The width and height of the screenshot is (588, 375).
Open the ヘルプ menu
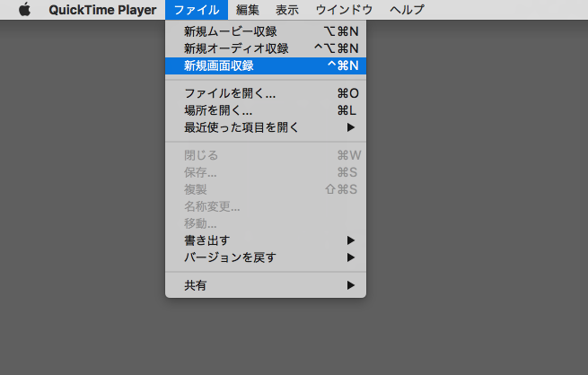407,10
